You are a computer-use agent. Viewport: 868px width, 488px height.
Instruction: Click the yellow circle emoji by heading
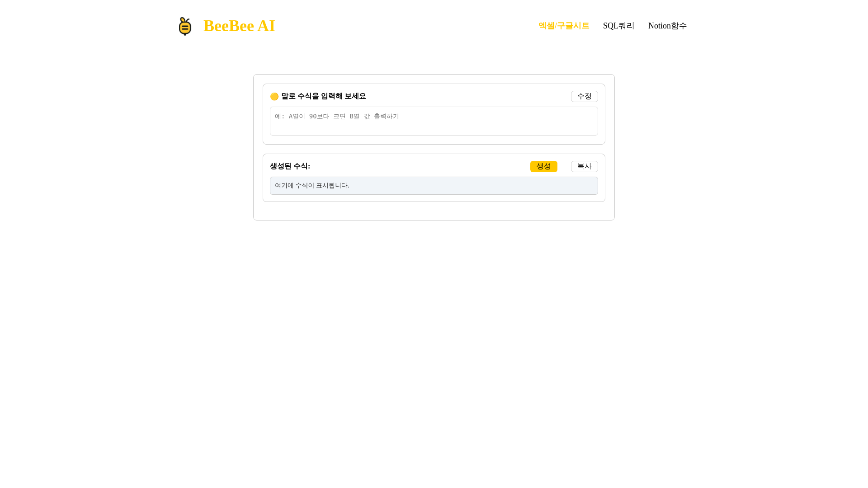point(274,97)
